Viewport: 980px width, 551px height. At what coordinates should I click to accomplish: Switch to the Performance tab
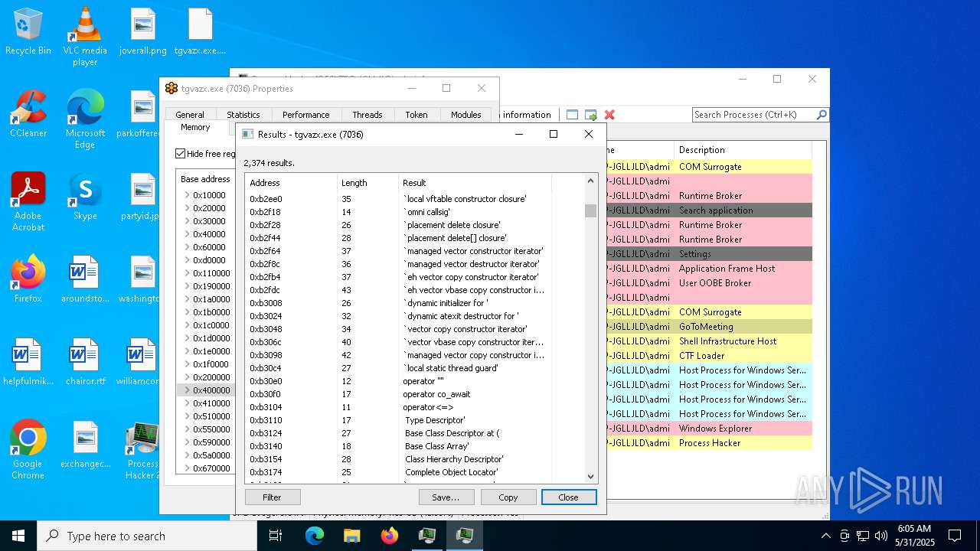[x=305, y=115]
